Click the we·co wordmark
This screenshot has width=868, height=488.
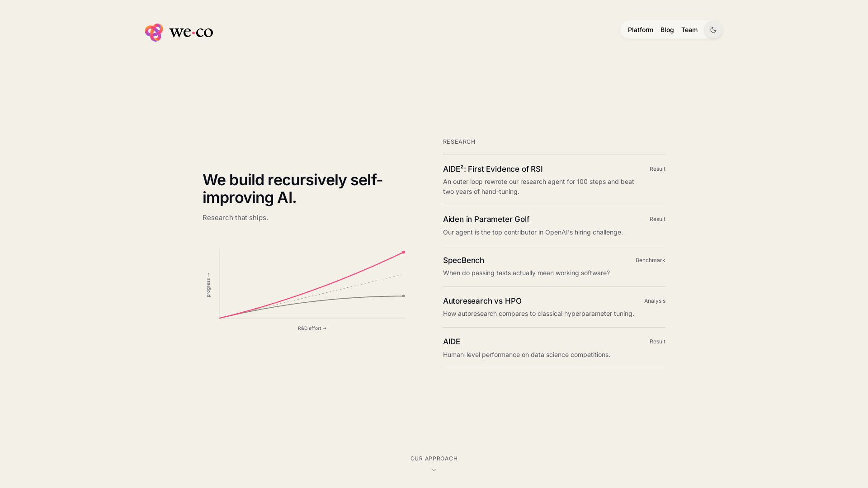(x=191, y=32)
